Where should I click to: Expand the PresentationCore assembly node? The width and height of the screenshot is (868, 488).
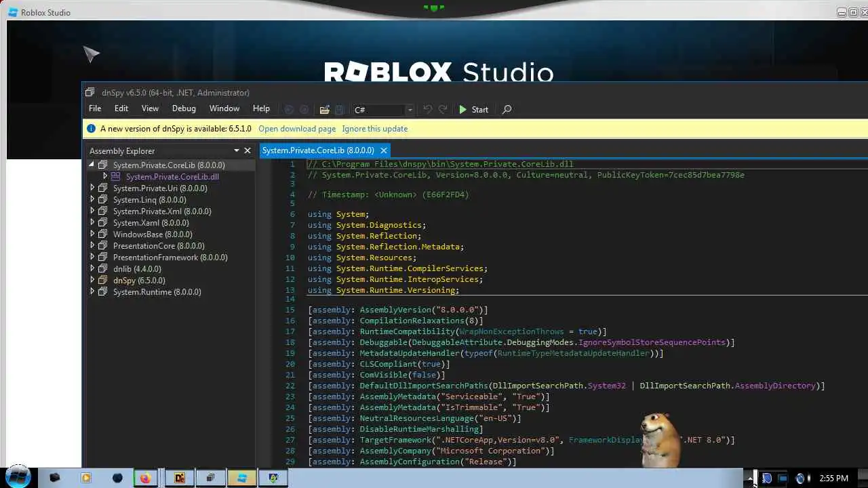[x=92, y=245]
